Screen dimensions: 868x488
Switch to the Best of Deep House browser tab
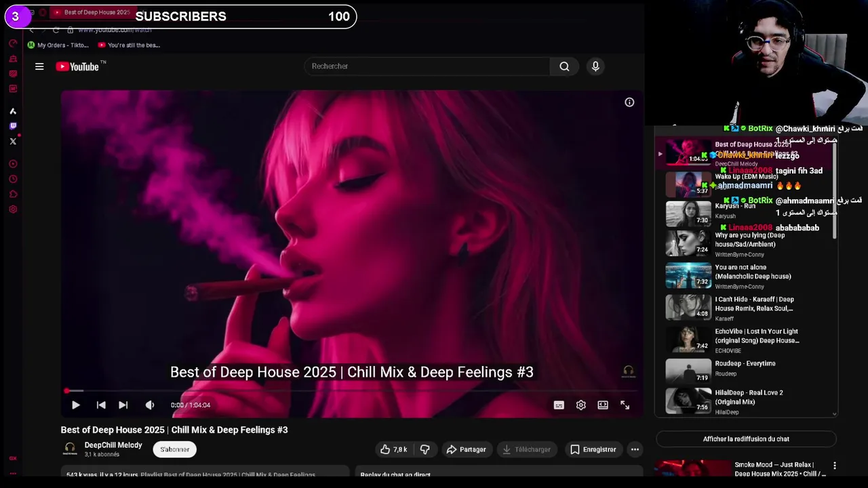[93, 12]
